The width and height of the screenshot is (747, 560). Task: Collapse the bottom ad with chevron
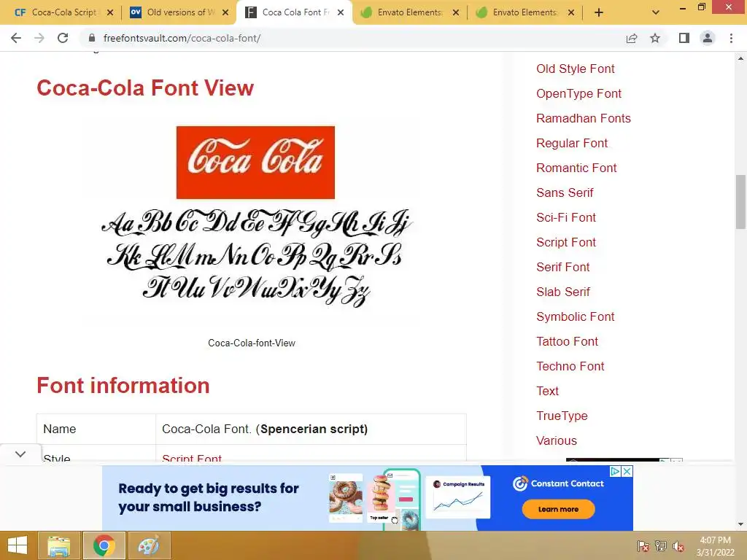[20, 454]
